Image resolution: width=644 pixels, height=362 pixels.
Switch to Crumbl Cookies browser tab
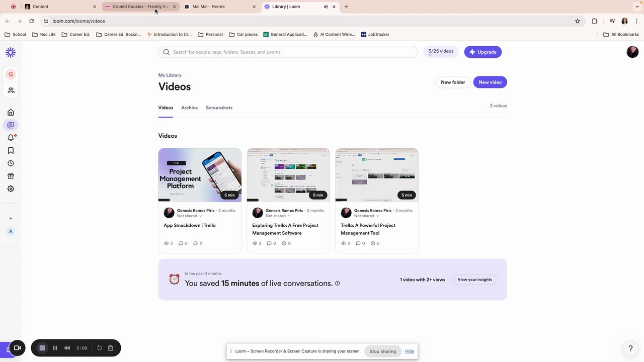pos(140,7)
